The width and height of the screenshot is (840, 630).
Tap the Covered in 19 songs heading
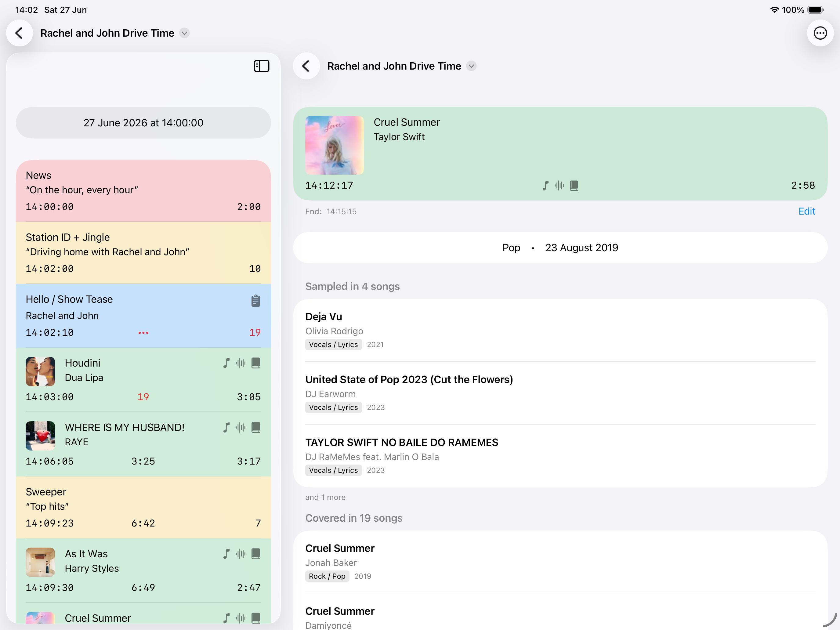tap(354, 518)
